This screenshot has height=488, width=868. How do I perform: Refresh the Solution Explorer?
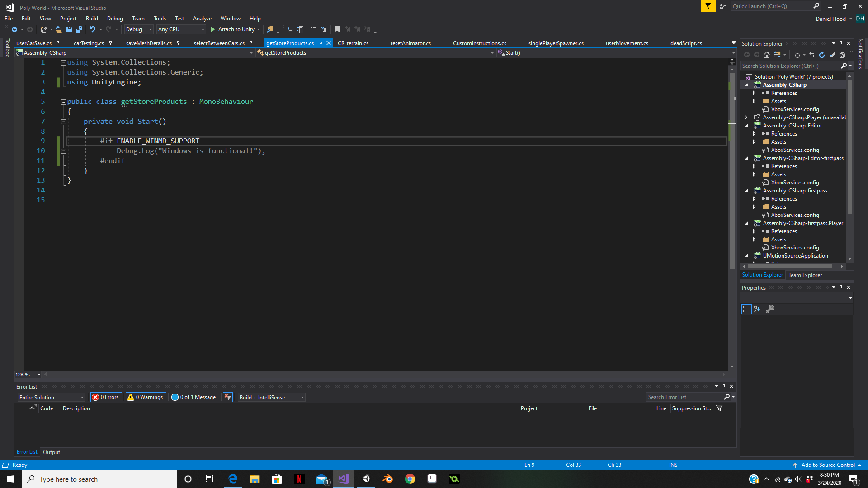[822, 55]
